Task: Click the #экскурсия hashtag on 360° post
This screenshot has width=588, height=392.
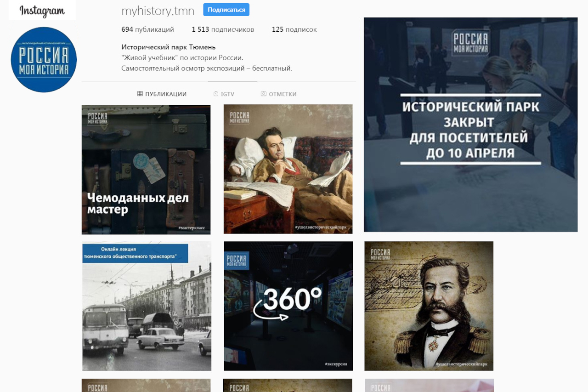Action: tap(336, 364)
